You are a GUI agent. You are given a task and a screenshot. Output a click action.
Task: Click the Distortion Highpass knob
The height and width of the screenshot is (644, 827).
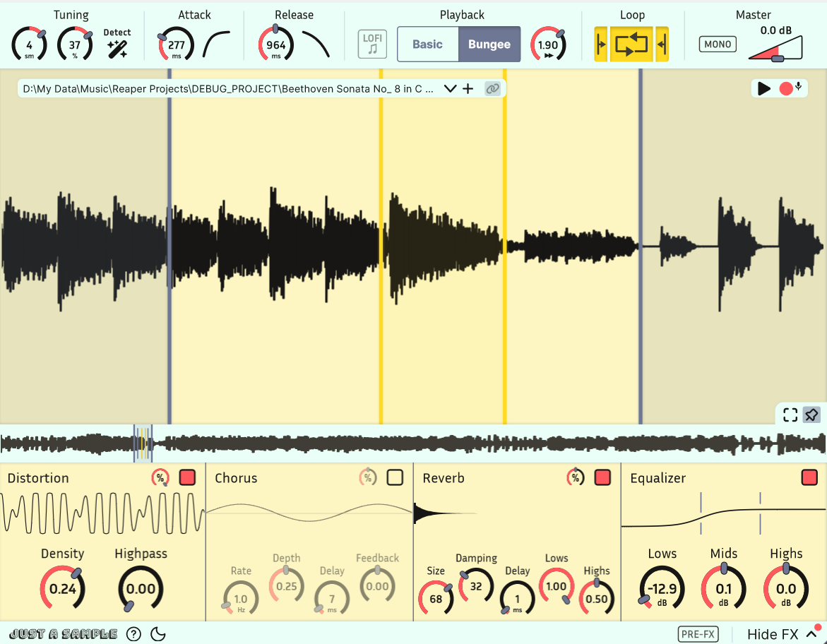(141, 589)
